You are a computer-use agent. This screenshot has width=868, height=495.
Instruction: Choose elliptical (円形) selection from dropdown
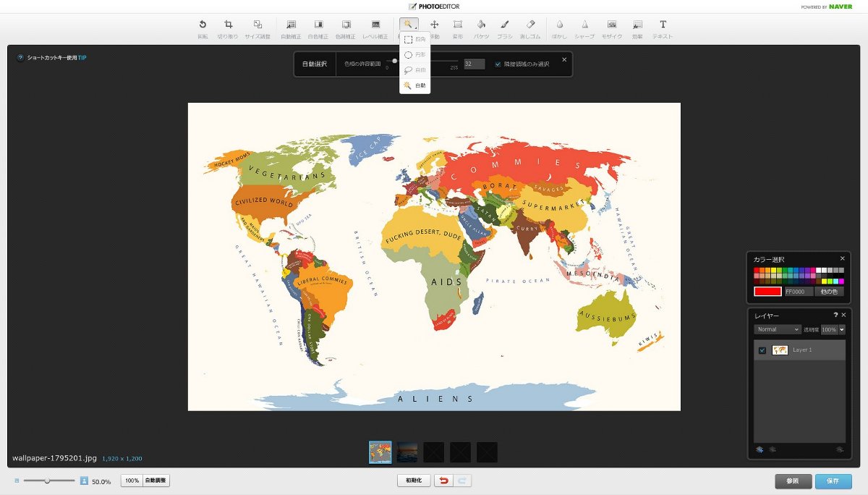(415, 54)
